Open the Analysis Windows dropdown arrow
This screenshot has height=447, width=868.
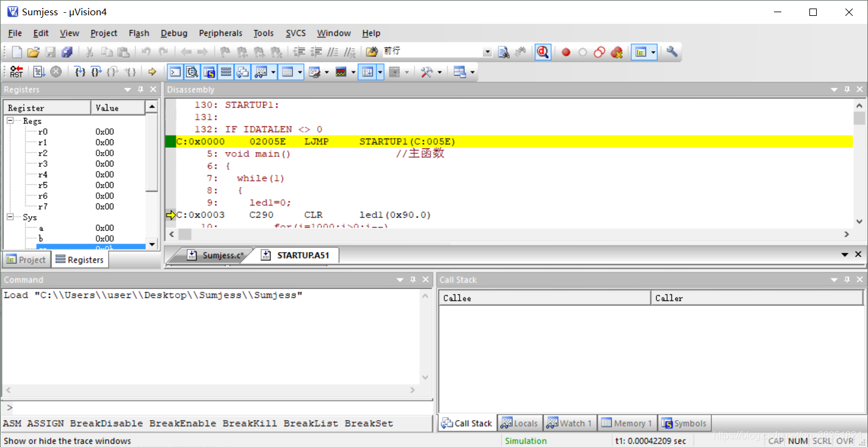(x=353, y=72)
